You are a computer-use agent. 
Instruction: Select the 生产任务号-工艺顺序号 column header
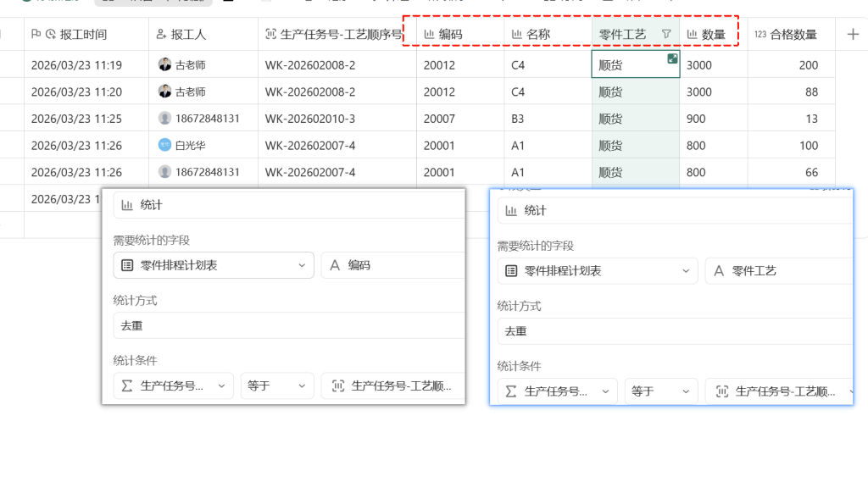click(x=337, y=34)
